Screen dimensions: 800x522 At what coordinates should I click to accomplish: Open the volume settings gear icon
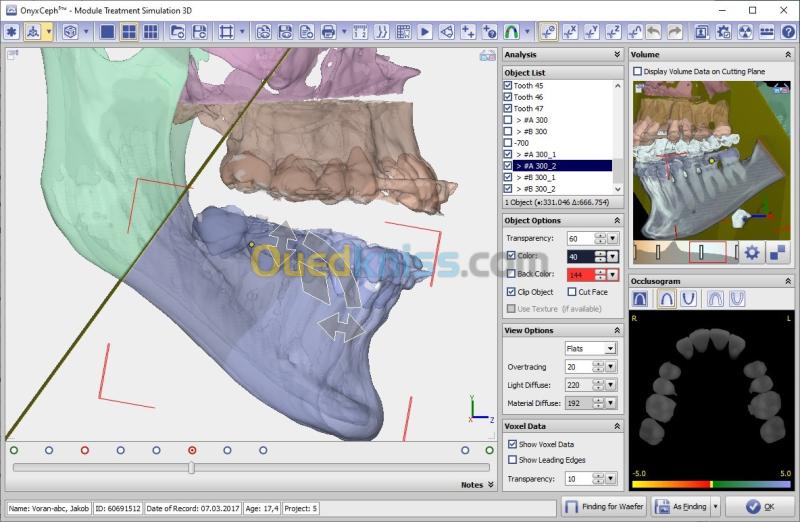point(752,253)
